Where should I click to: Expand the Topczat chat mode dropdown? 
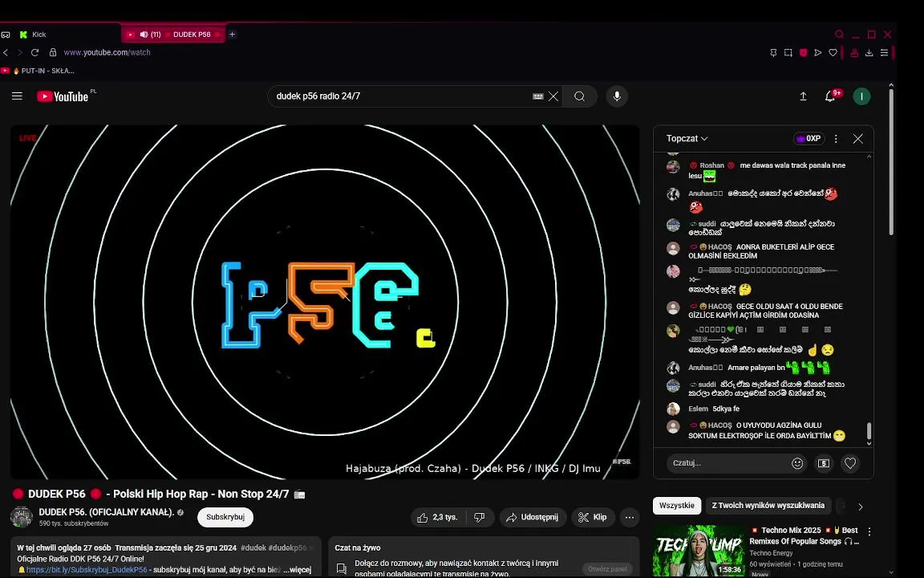point(687,139)
